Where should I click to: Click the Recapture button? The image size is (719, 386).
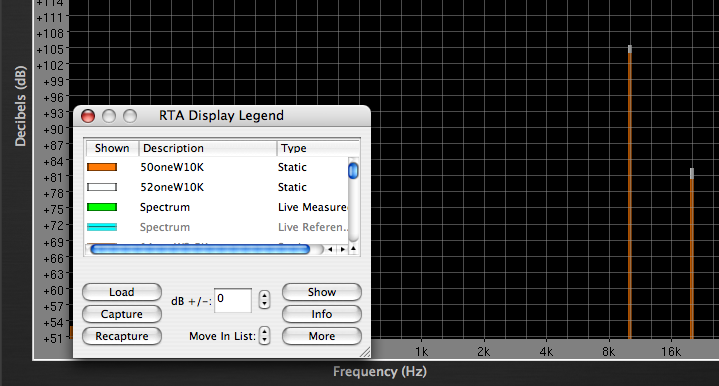coord(122,336)
